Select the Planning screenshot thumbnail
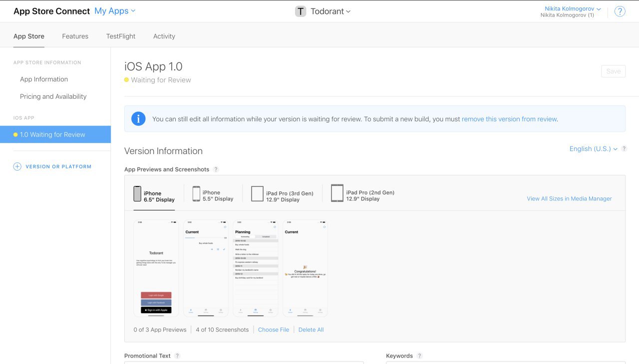The image size is (639, 364). pos(256,268)
